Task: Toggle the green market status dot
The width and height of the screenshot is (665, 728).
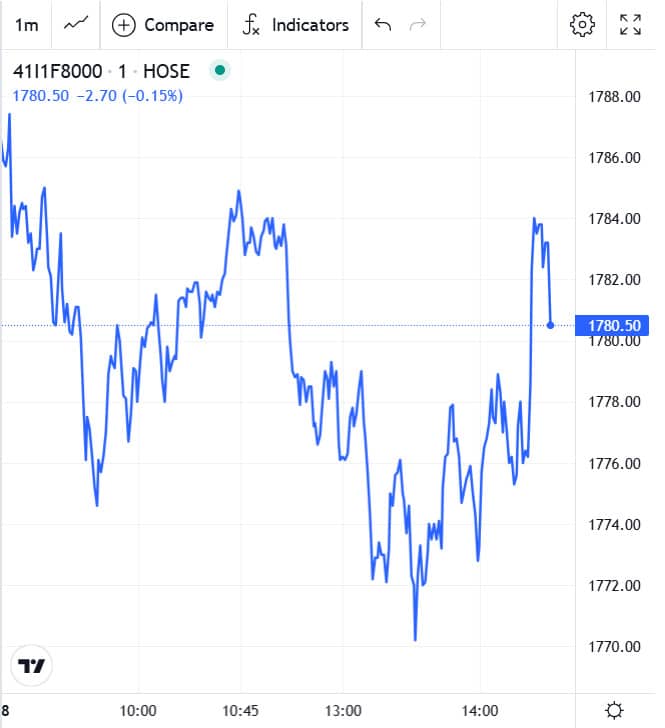Action: 220,71
